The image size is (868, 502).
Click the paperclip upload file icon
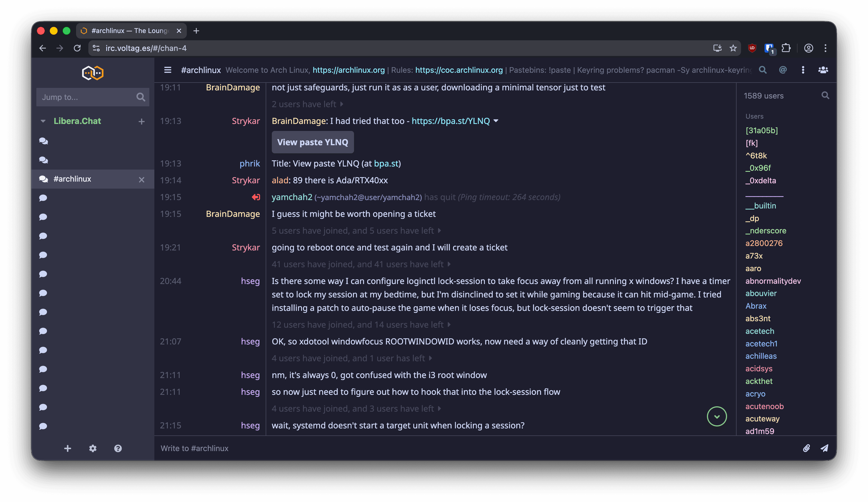[x=806, y=448]
